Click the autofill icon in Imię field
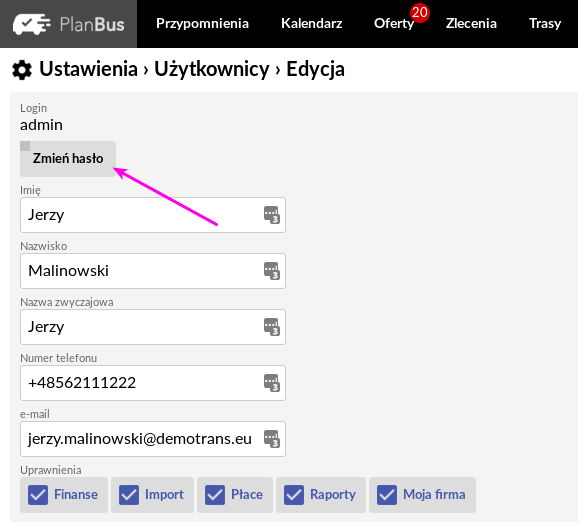Image resolution: width=578 pixels, height=522 pixels. point(272,215)
